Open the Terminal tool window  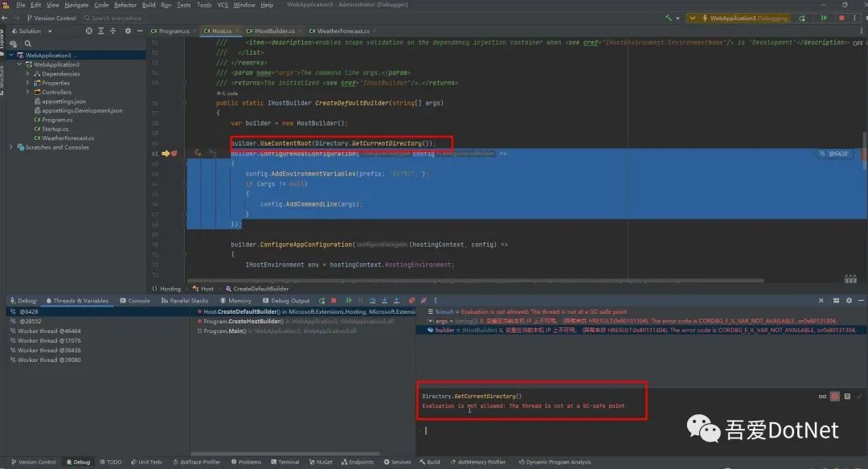285,462
